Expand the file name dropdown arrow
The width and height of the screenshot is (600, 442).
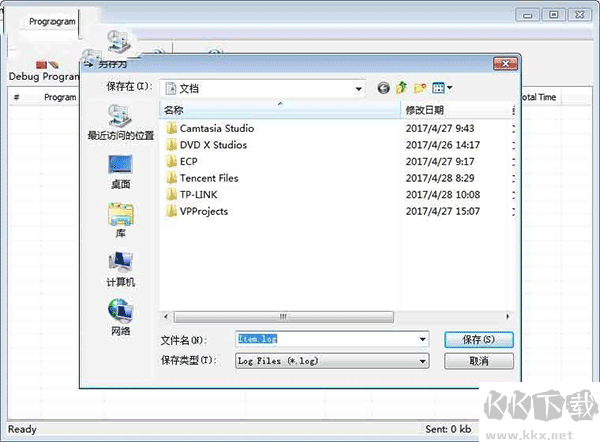click(423, 340)
